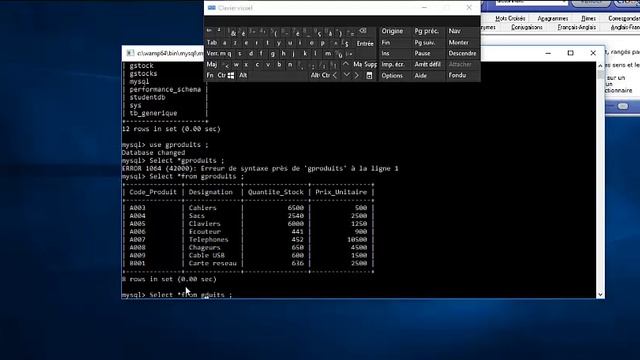This screenshot has height=360, width=640.
Task: Click the Quantite_Stock column header text
Action: coord(276,192)
